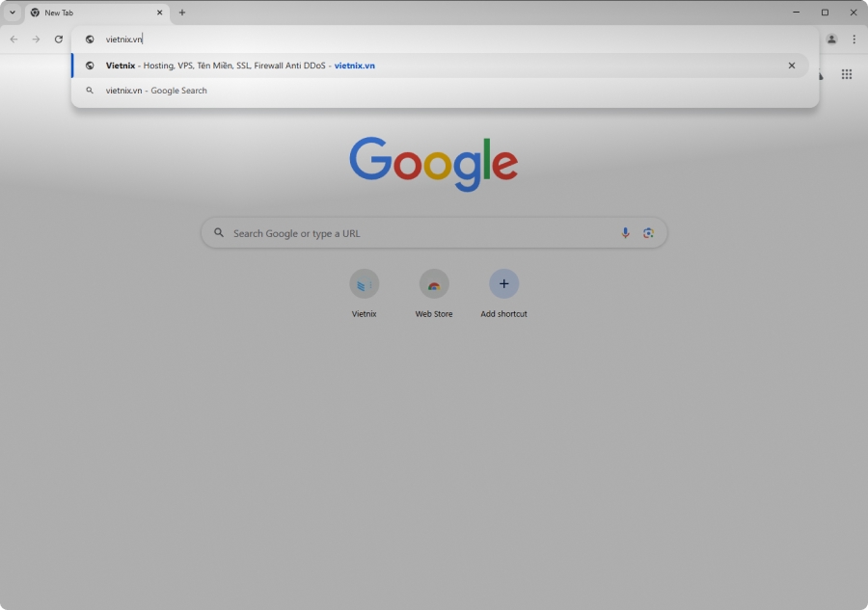This screenshot has width=868, height=610.
Task: Open Google Lens image search
Action: point(648,233)
